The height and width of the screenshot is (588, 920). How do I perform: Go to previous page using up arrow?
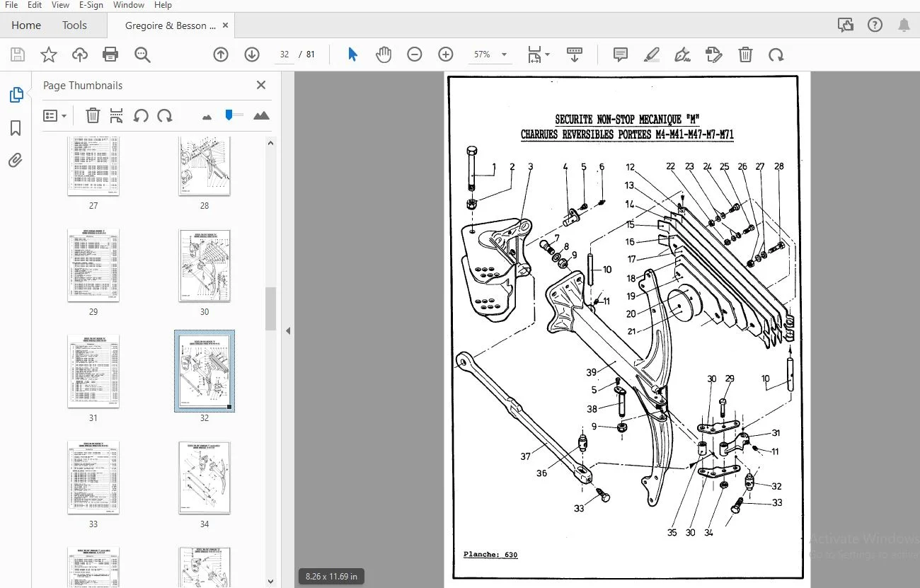coord(221,54)
